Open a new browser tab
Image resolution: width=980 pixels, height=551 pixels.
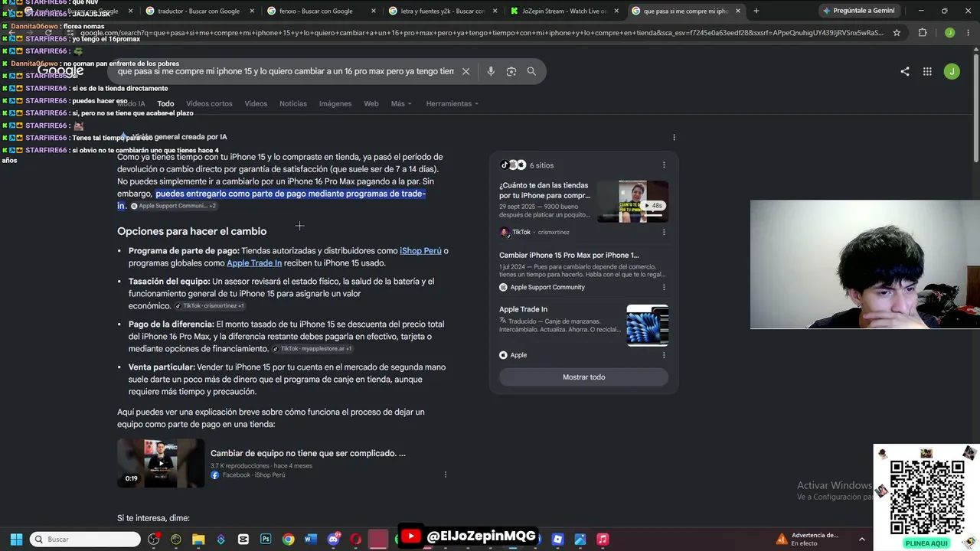coord(756,11)
